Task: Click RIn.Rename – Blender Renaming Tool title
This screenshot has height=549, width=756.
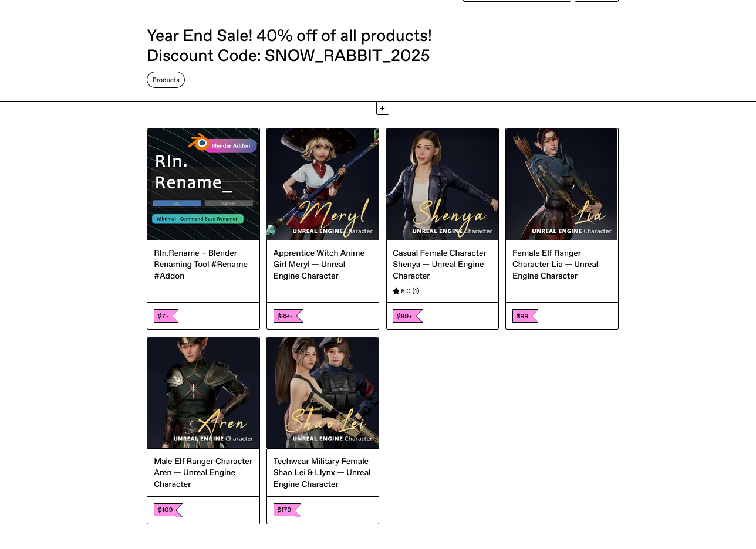Action: [x=200, y=265]
